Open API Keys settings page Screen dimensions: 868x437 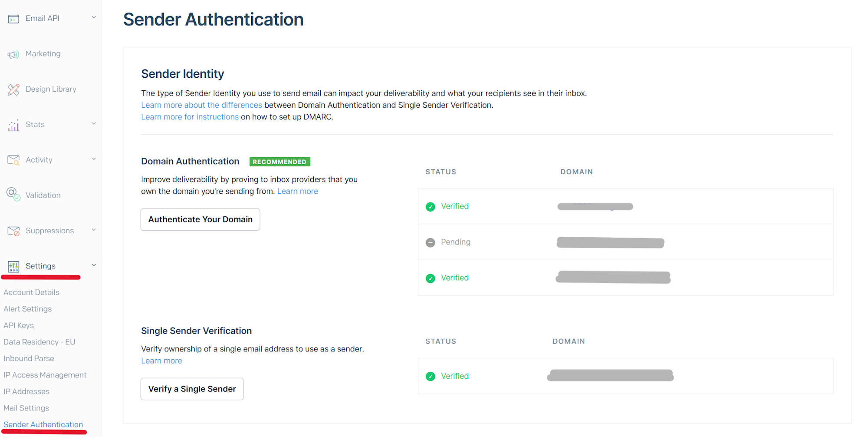[19, 325]
